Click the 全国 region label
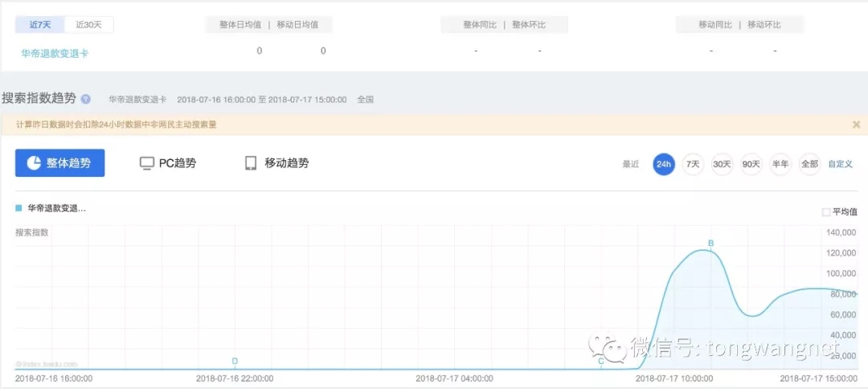Screen dimensions: 868x389 point(366,100)
